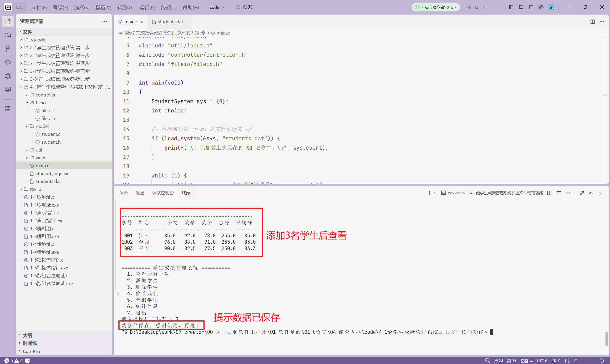Expand the controller folder
Viewport: 610px width, 364px height.
click(64, 95)
